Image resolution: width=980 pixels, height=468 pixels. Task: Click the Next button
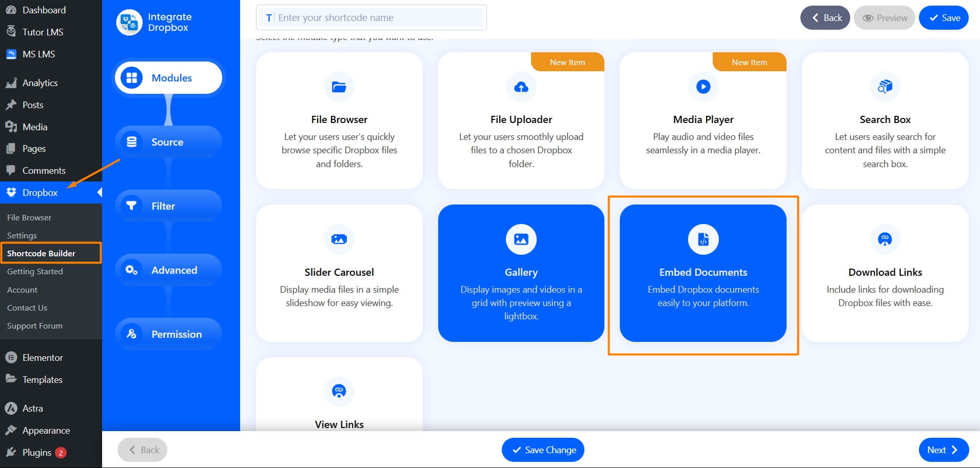point(944,450)
